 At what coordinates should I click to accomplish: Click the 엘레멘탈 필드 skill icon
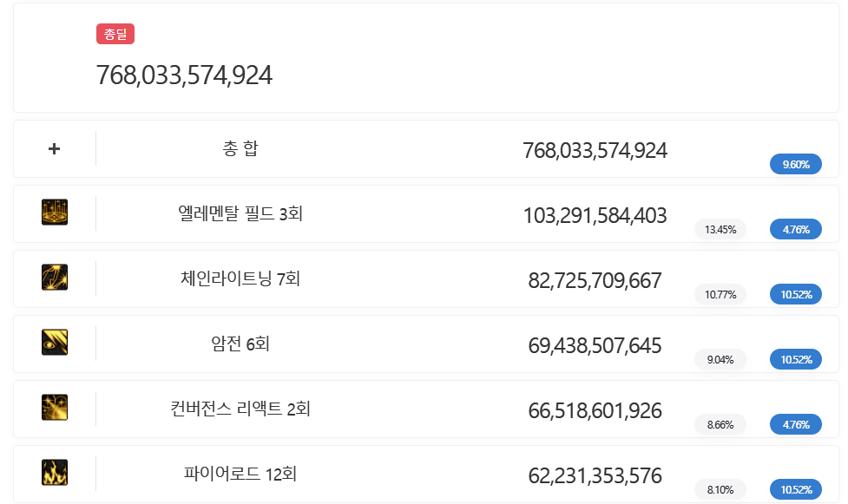tap(55, 213)
